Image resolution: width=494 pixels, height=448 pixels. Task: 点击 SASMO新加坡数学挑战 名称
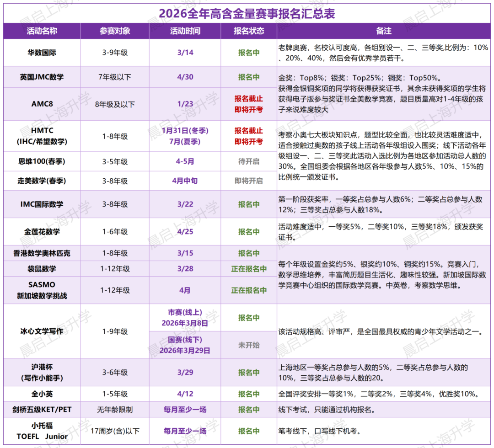point(42,290)
